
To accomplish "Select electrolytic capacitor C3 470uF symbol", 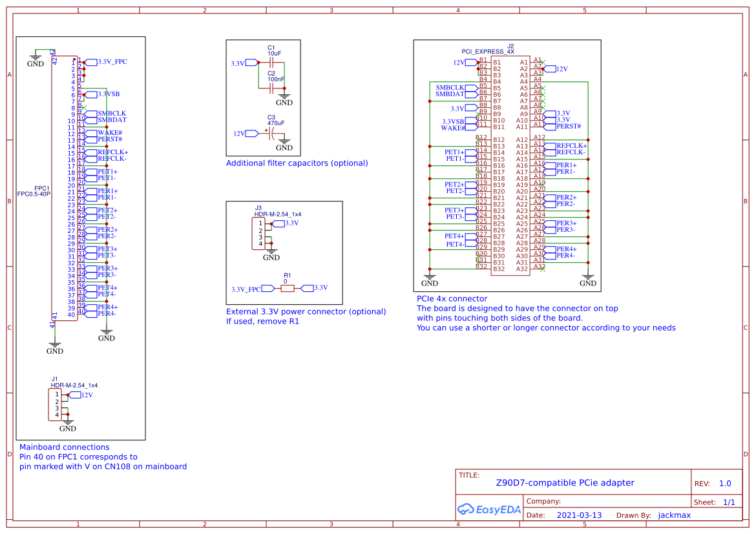I will (x=271, y=134).
